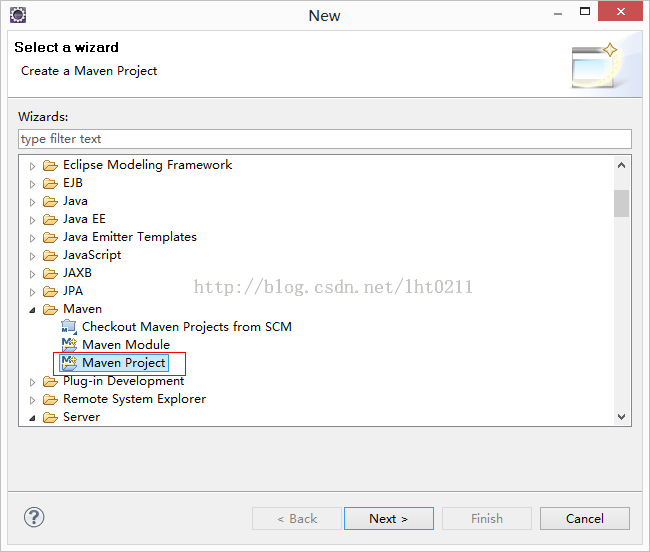650x552 pixels.
Task: Click the Maven Project wizard icon
Action: tap(69, 363)
